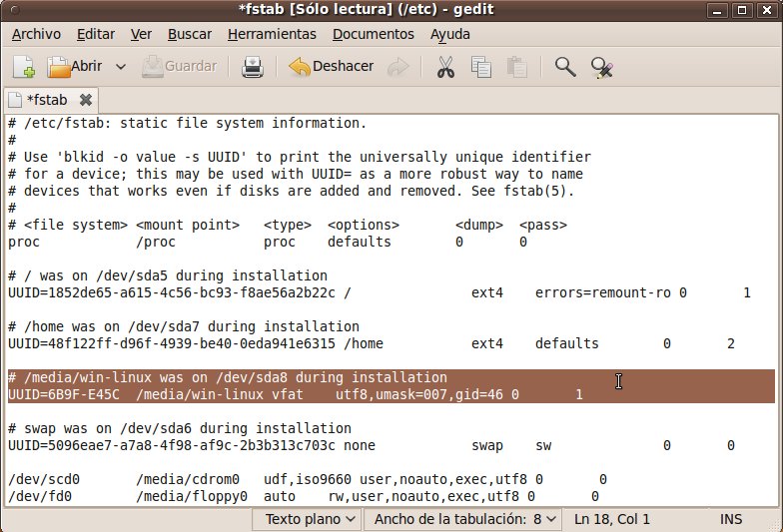Click the 'udf,iso9660' filesystem type text

[x=308, y=479]
